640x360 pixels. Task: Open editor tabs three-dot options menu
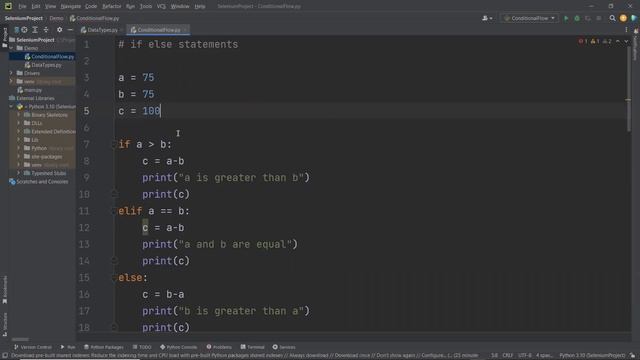[626, 30]
